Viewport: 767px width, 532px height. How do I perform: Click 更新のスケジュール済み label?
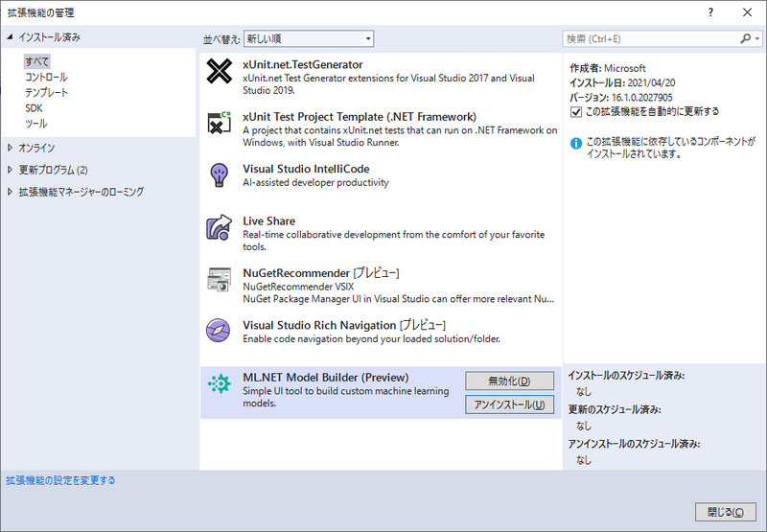[x=615, y=409]
